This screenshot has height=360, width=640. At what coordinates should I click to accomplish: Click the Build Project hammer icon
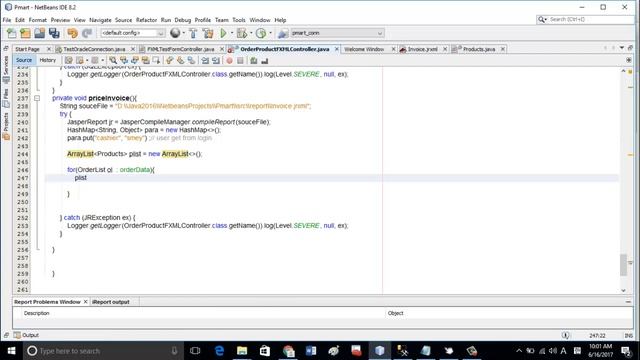click(193, 33)
